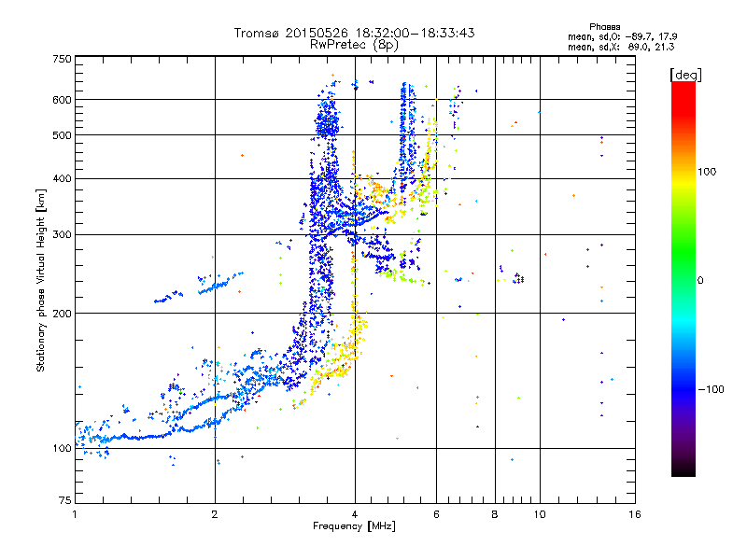This screenshot has height=560, width=747.
Task: Click the x-axis tick label "8"
Action: [x=495, y=514]
